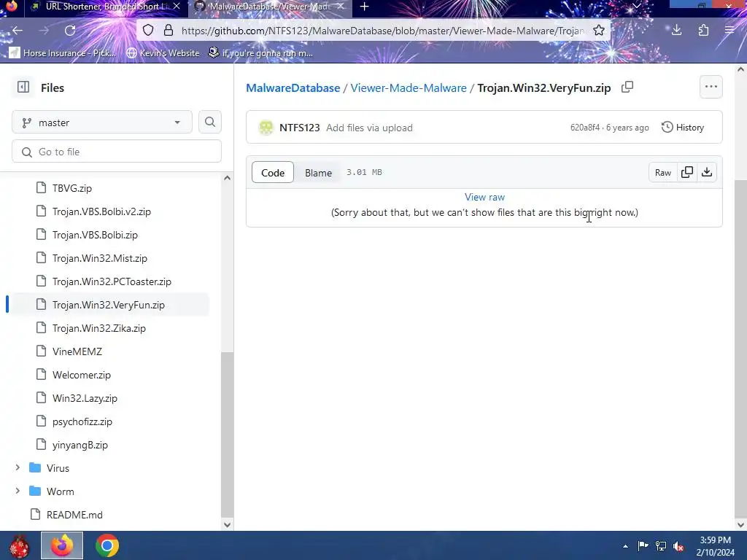Focus the Go to file search field
747x560 pixels.
click(x=117, y=152)
